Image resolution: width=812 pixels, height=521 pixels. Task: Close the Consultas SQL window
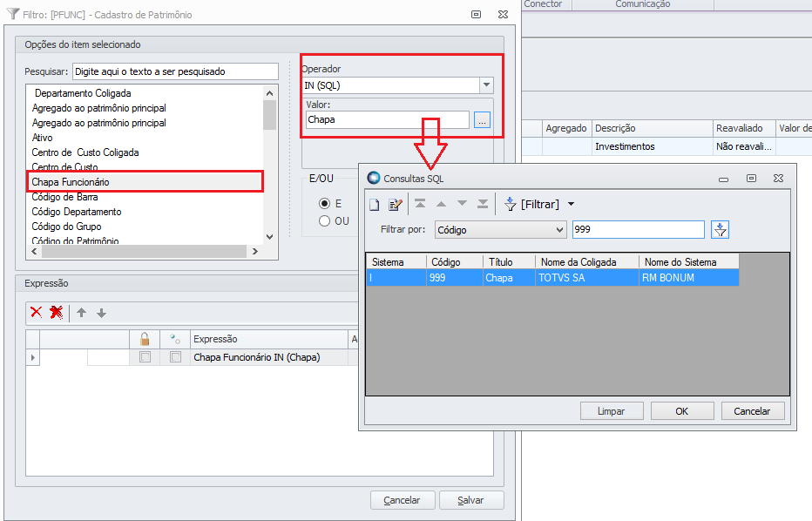(778, 178)
